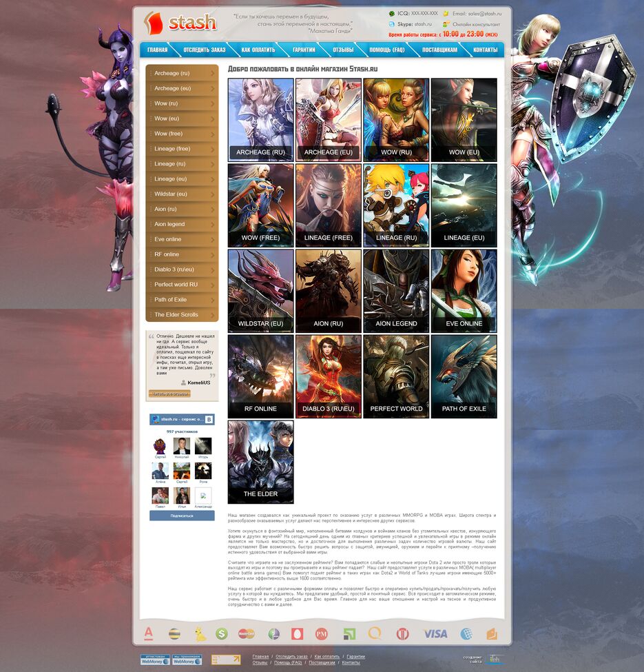Choose Wow (free) in sidebar menu
644x672 pixels.
pos(182,134)
